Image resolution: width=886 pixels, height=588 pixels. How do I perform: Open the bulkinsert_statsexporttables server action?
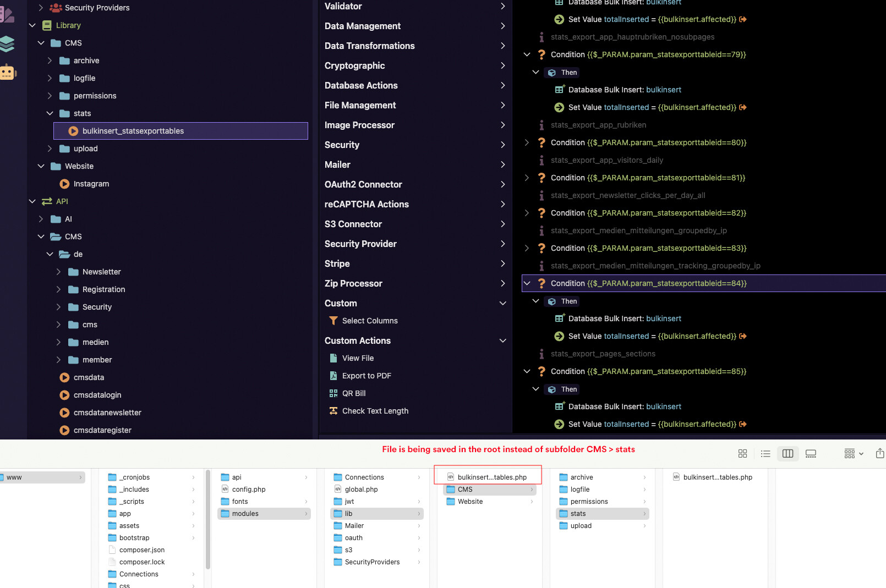click(133, 131)
